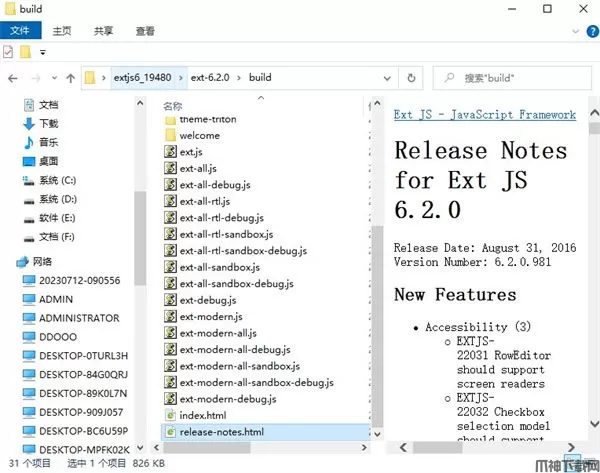Image resolution: width=600 pixels, height=473 pixels.
Task: Click the navigation pane scroll-down arrow
Action: pyautogui.click(x=140, y=447)
